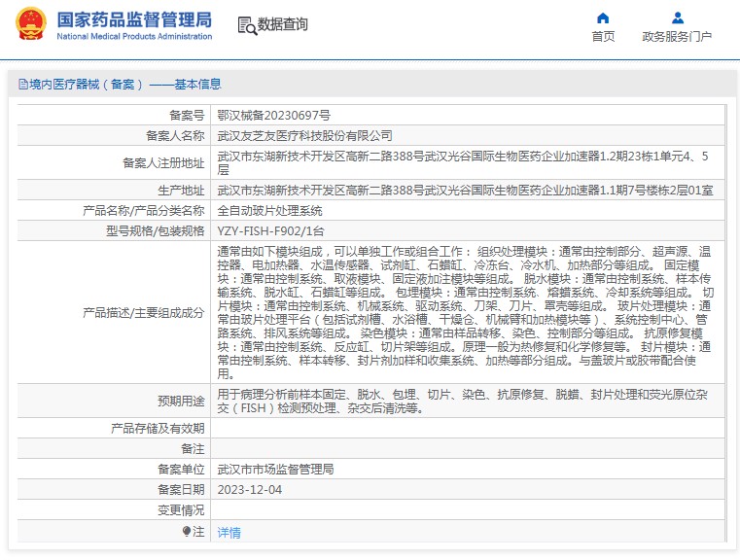740x560 pixels.
Task: Click the production address ending 2层01室
Action: (465, 191)
